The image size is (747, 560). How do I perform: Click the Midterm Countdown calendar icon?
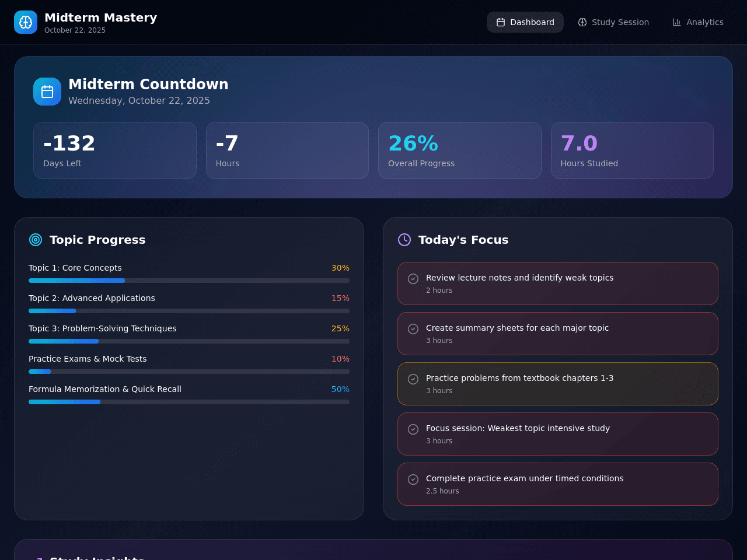[47, 92]
